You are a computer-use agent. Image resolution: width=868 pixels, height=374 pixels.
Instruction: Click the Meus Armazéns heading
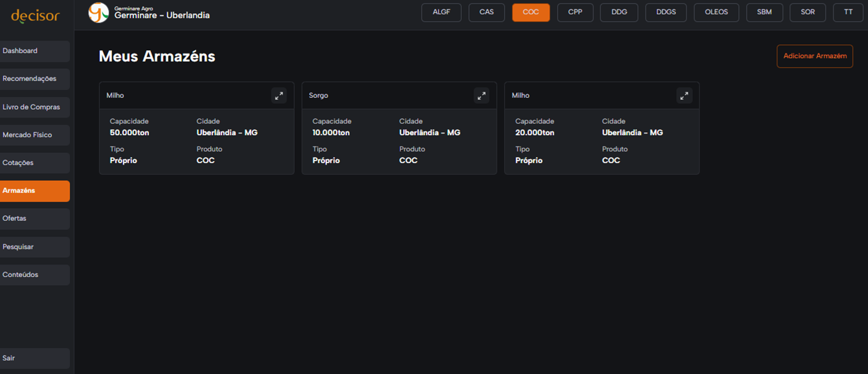click(157, 56)
